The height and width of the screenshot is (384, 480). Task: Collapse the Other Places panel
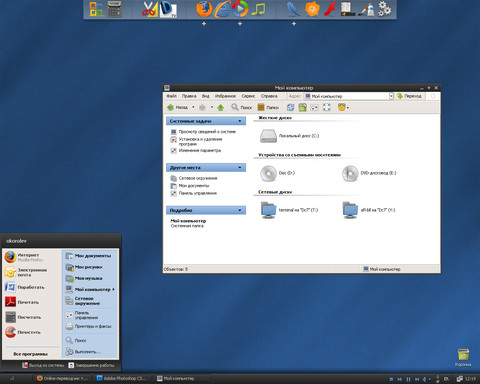point(240,167)
